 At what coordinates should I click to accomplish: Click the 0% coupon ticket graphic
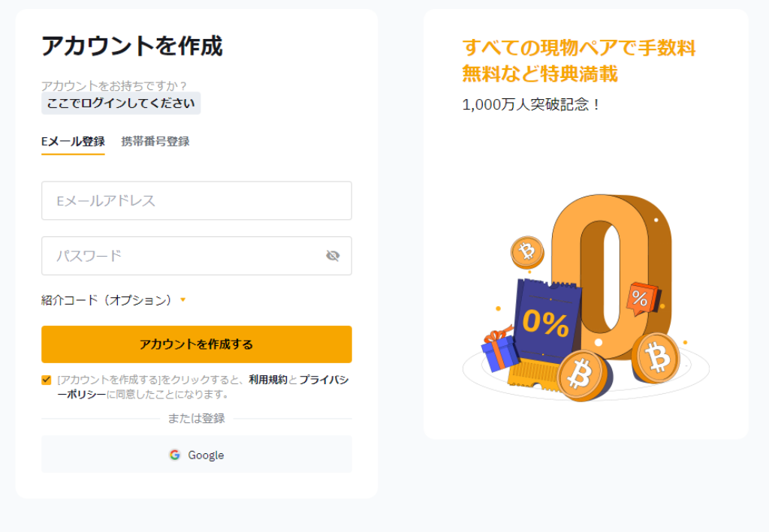[x=544, y=328]
